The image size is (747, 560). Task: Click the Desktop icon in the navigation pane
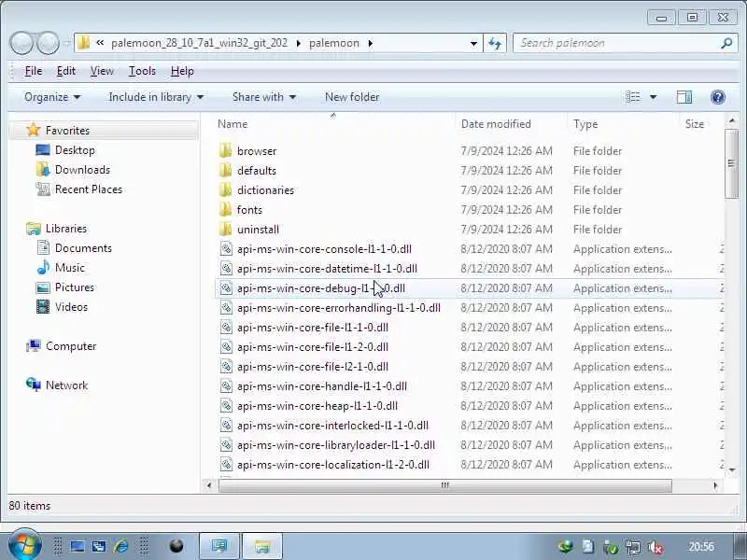(x=43, y=150)
